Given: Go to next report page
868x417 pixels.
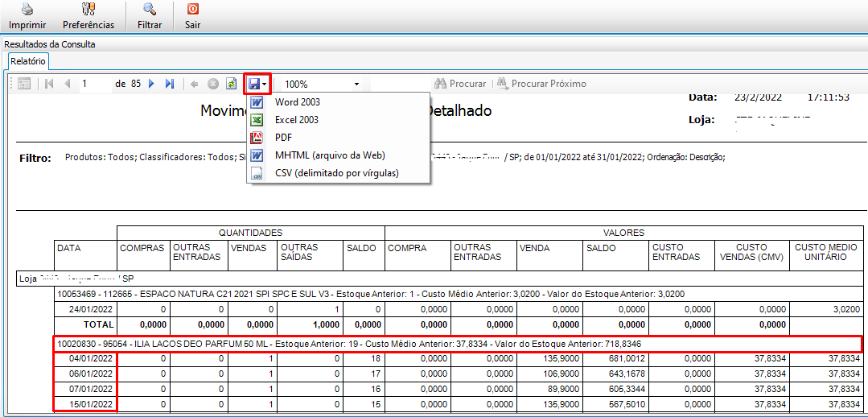Looking at the screenshot, I should point(152,85).
